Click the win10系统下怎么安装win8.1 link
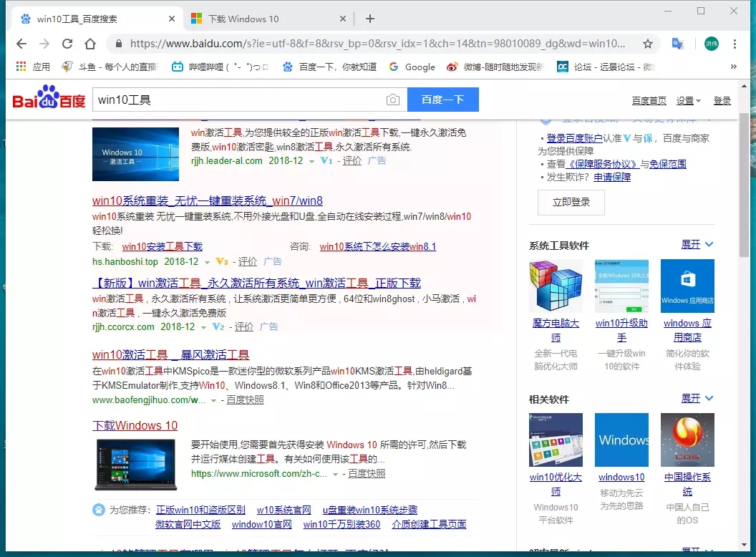This screenshot has height=557, width=756. (x=377, y=247)
